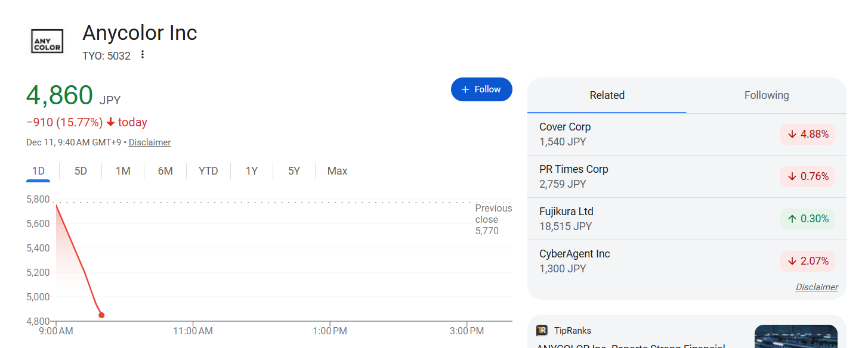Open the Cover Corp stock row
868x348 pixels.
(x=687, y=134)
